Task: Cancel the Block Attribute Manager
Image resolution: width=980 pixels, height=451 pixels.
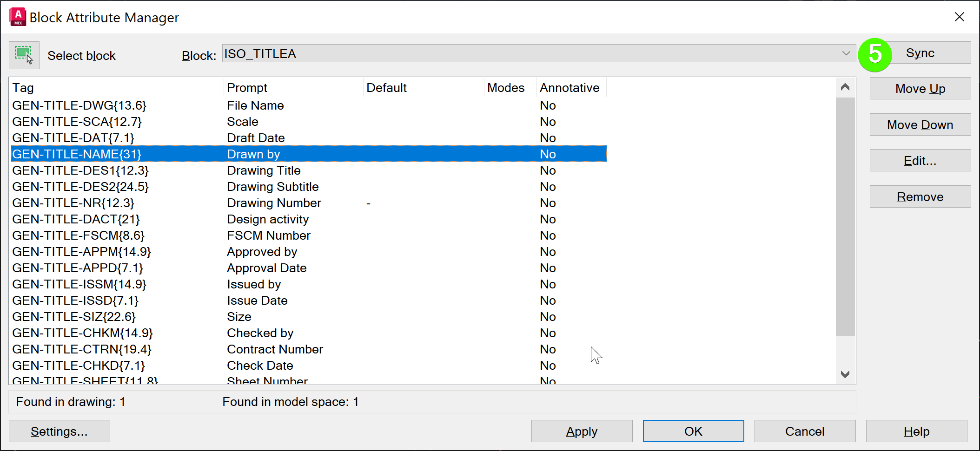Action: 805,431
